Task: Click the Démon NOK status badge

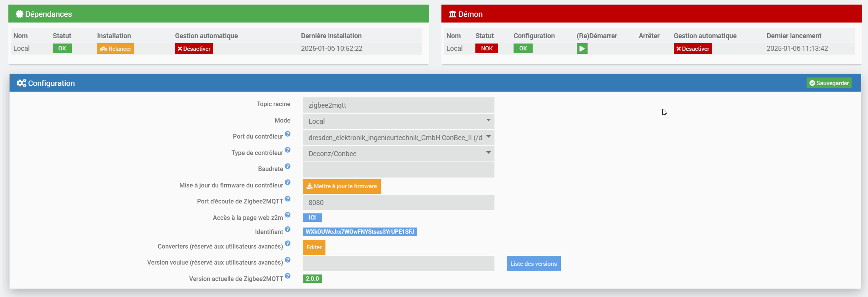Action: (x=487, y=48)
